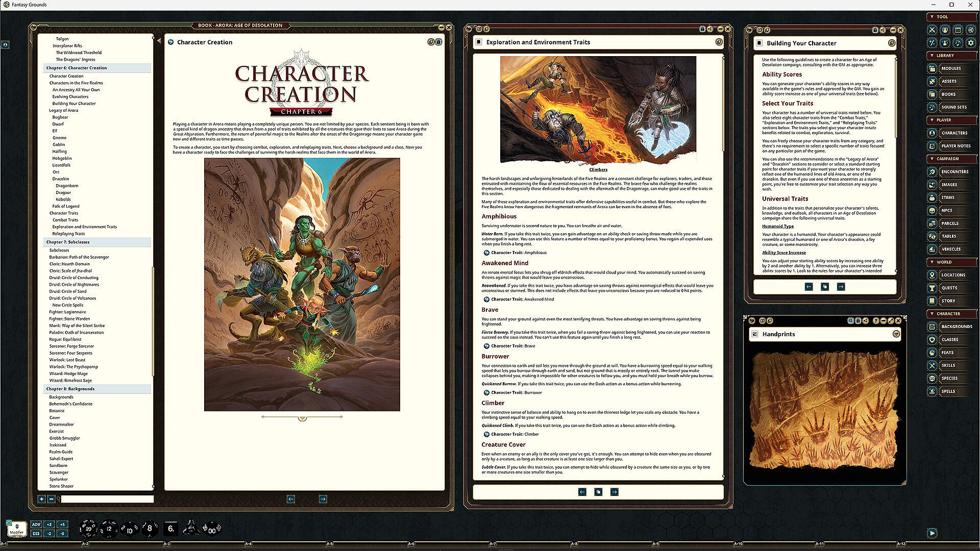The width and height of the screenshot is (980, 551).
Task: Open the Assets puzzle-piece icon
Action: coord(932,81)
